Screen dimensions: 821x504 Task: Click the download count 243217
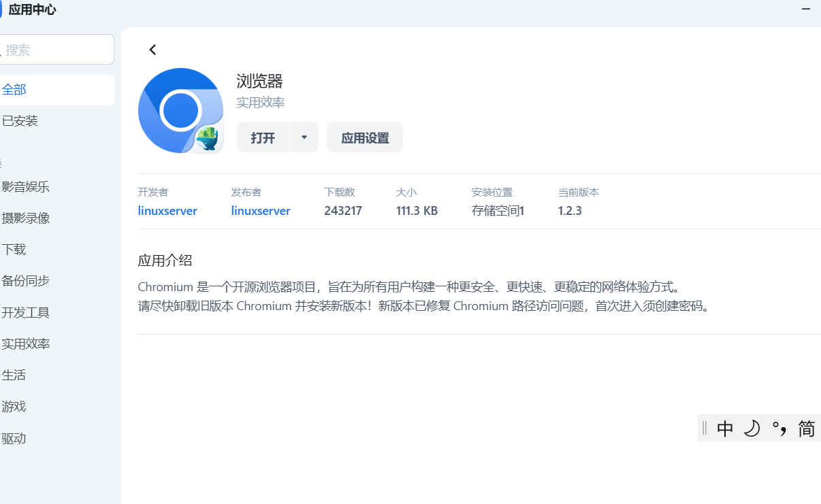pyautogui.click(x=343, y=211)
